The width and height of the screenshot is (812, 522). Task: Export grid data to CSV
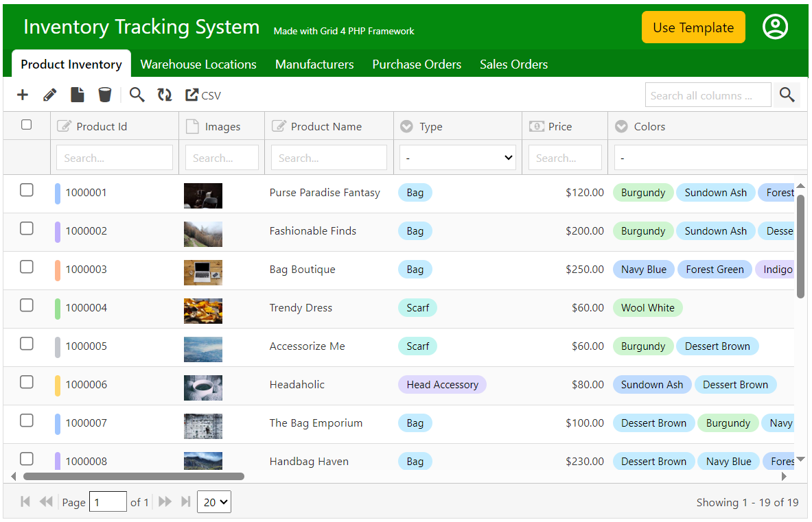[203, 95]
